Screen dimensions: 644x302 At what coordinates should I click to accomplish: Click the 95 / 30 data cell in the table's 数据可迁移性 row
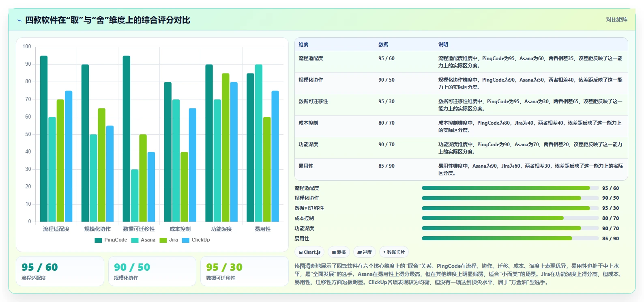tap(386, 101)
